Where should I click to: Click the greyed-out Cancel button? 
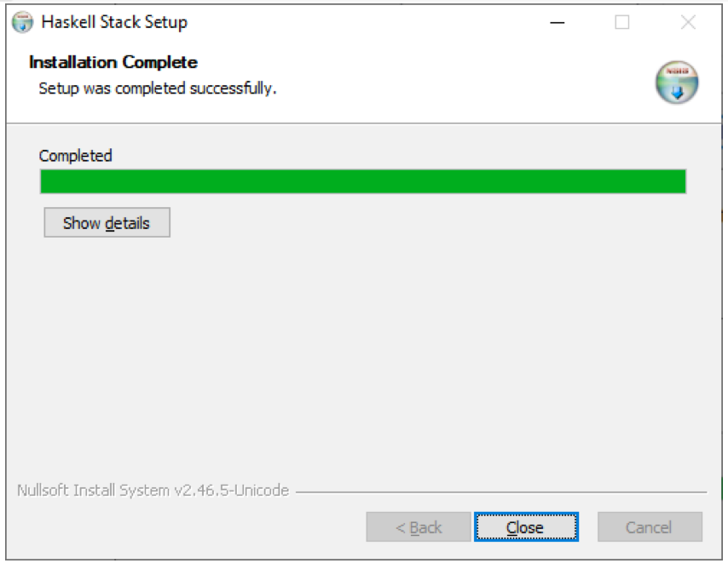(x=650, y=526)
